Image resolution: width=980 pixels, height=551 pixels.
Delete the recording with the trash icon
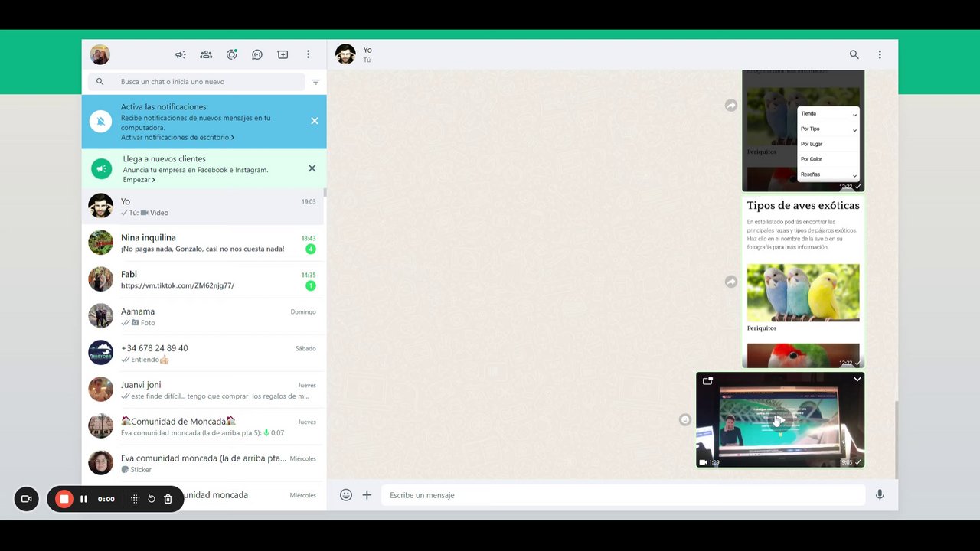coord(168,499)
